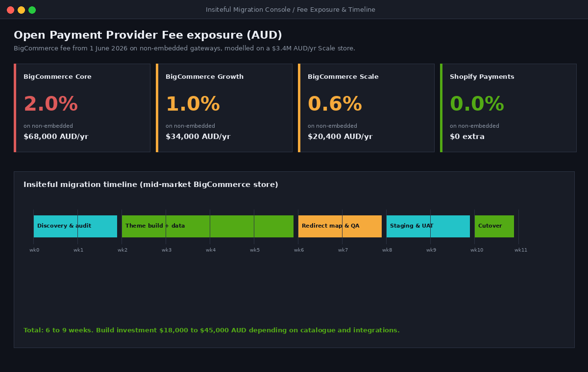This screenshot has width=588, height=372.
Task: Click the 2.0% fee value
Action: (50, 104)
